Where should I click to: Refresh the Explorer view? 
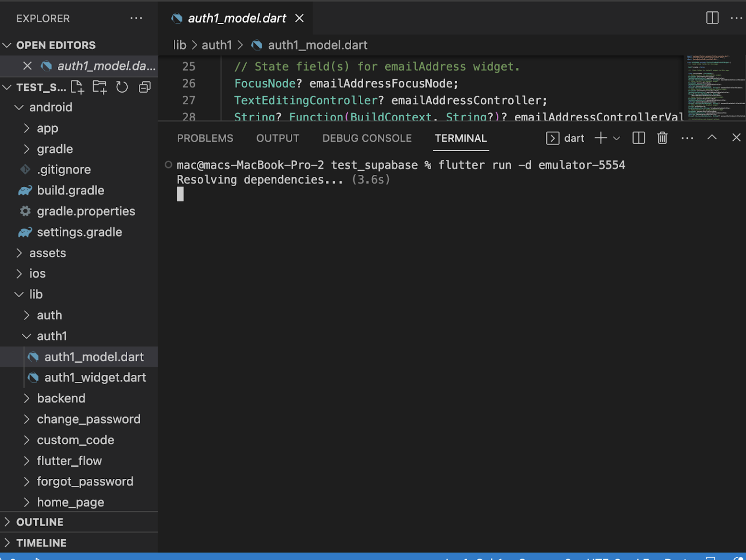(x=121, y=87)
